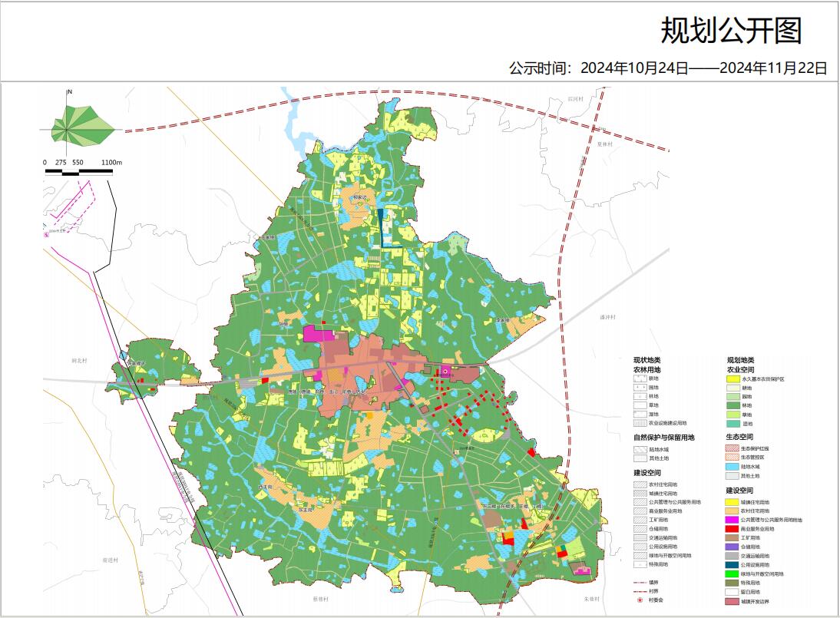Select the 生态管控区 hatched legend symbol
The width and height of the screenshot is (840, 618).
point(733,458)
